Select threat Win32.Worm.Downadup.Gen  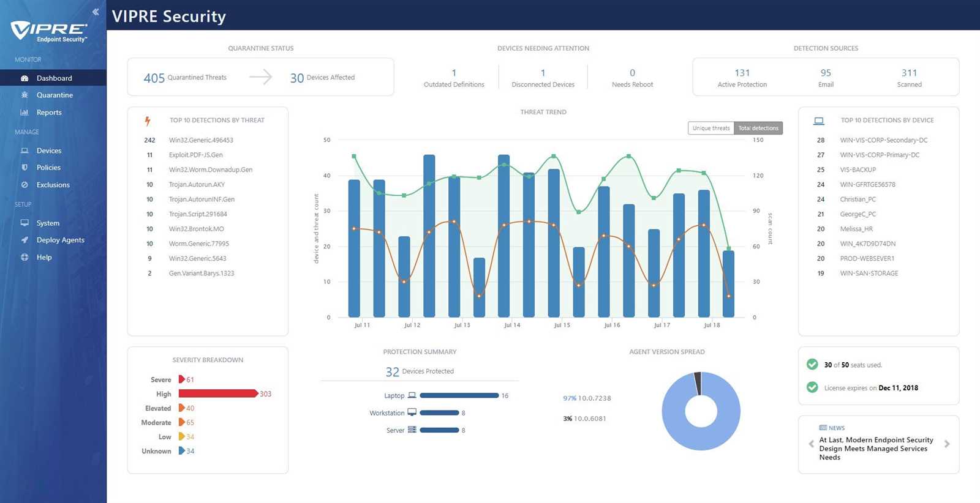coord(211,170)
